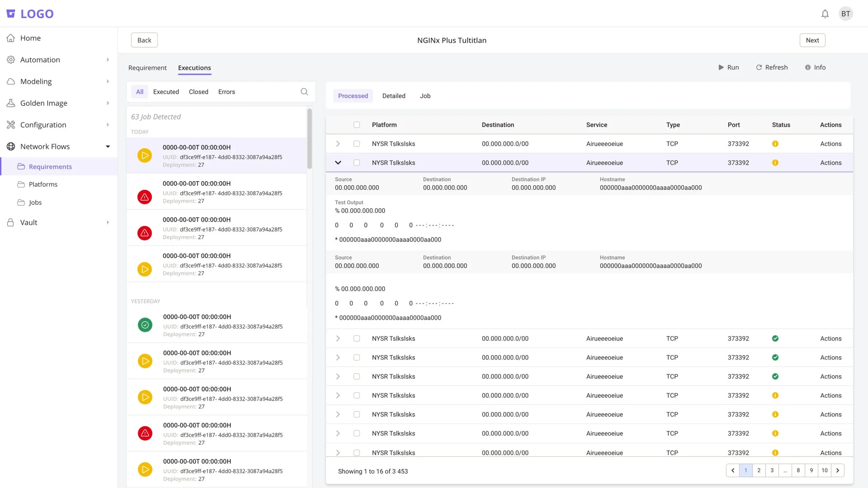Expand the first table row chevron
Screen dimensions: 868x488
[338, 144]
